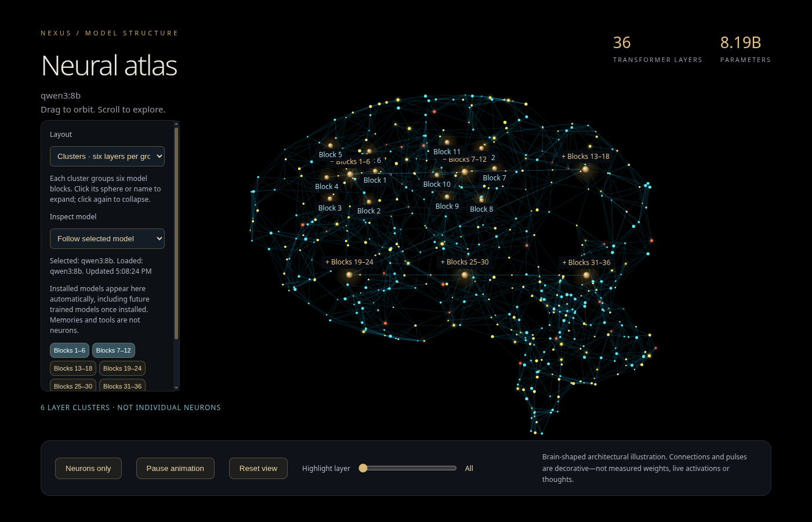Select the Block 8 node label
Screen dimensions: 812x522
481,209
